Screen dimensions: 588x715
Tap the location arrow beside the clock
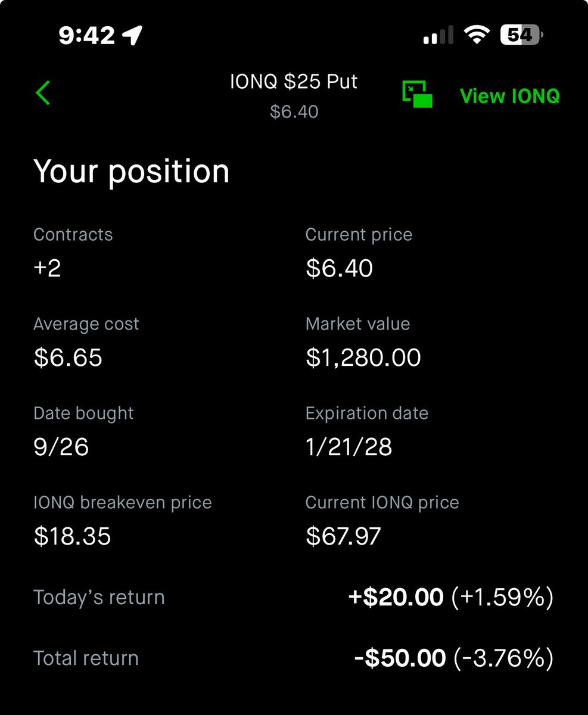[x=132, y=36]
